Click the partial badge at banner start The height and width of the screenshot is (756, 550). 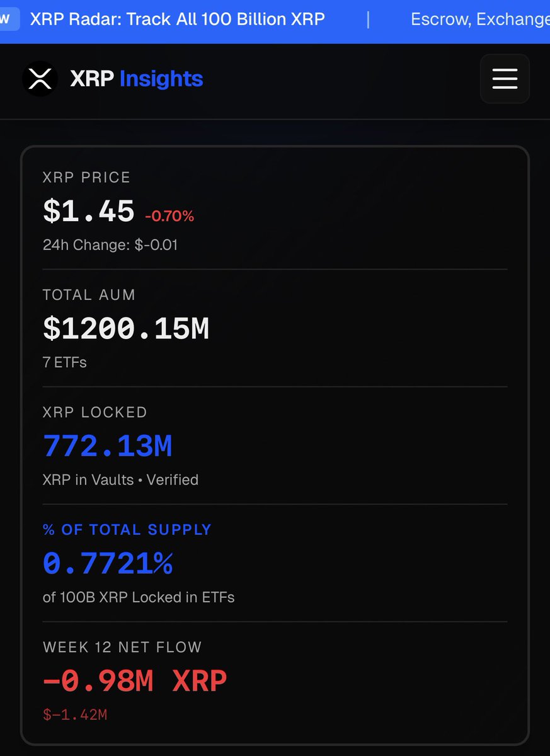(x=6, y=19)
